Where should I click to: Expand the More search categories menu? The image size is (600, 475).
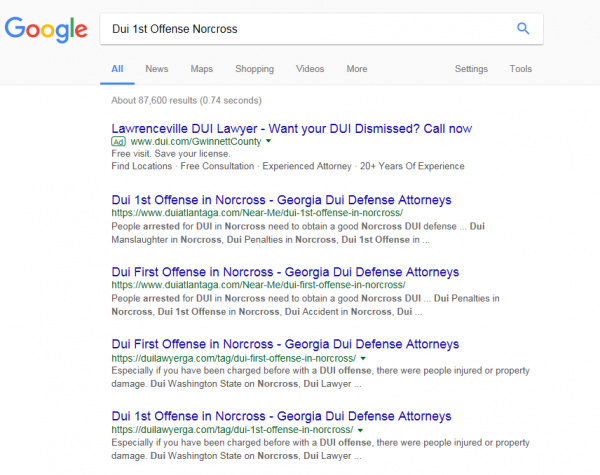coord(356,69)
